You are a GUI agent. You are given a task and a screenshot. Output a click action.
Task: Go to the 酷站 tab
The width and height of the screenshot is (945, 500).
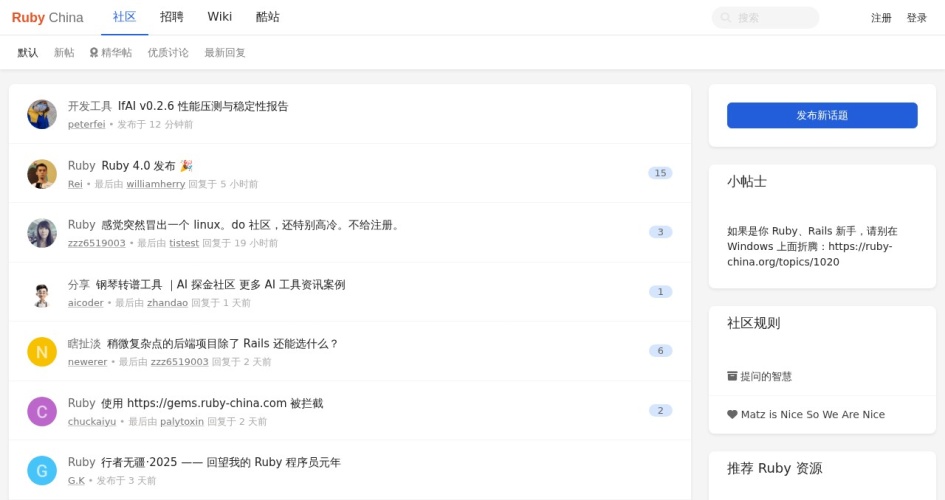coord(268,17)
